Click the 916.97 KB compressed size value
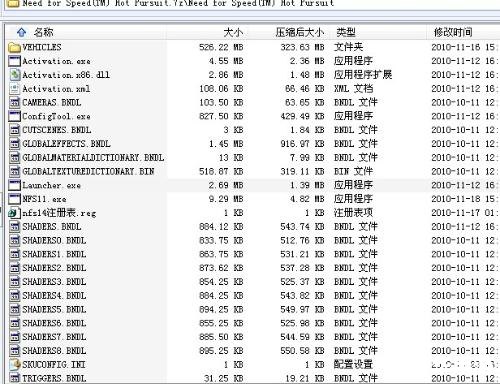 point(302,144)
